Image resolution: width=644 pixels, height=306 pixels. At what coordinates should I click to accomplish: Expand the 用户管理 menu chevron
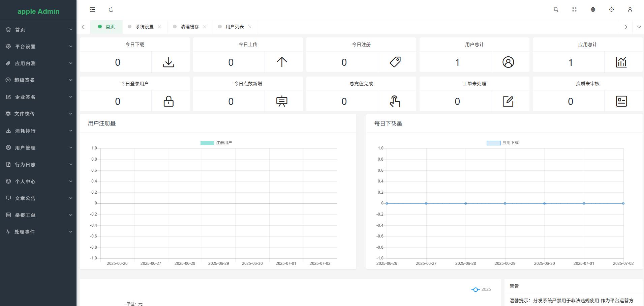coord(71,147)
